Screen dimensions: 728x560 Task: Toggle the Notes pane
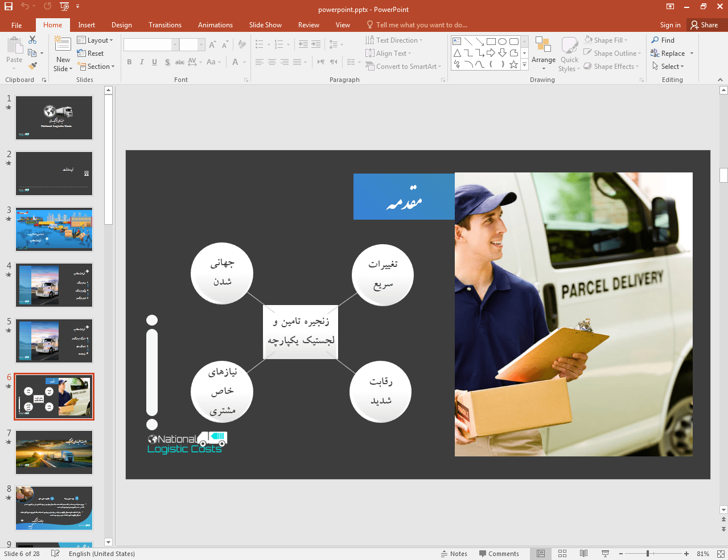(454, 554)
